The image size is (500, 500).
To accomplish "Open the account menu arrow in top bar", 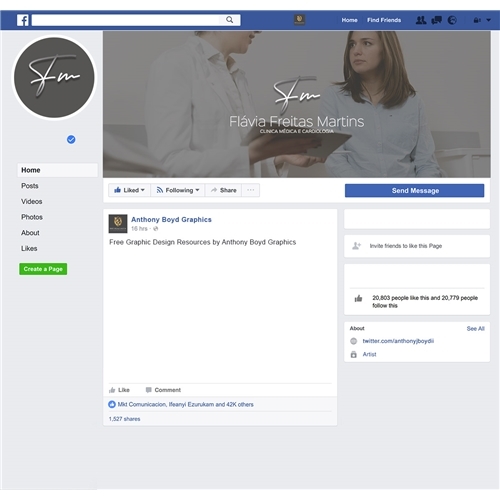I will [488, 20].
